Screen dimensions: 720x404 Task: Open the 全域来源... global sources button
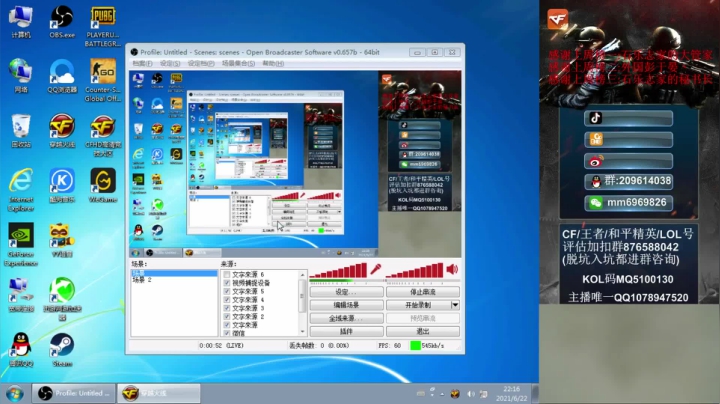click(346, 318)
